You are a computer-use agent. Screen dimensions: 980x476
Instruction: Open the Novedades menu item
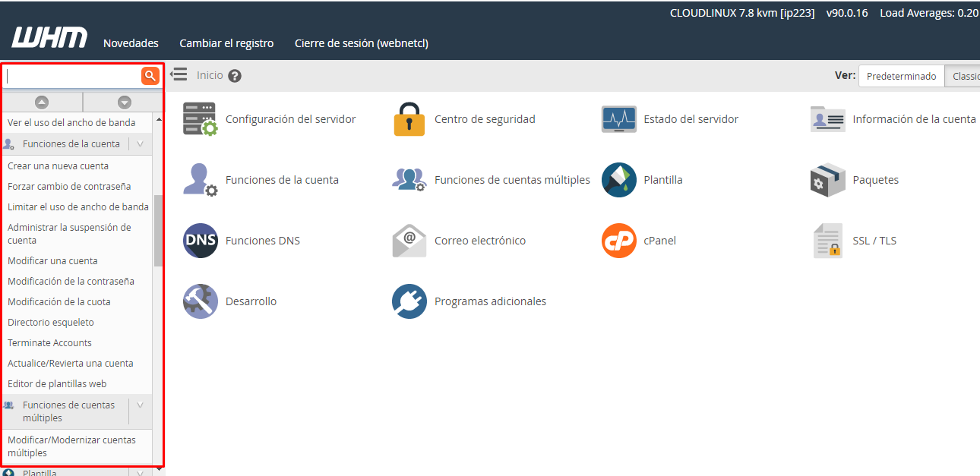[x=131, y=43]
